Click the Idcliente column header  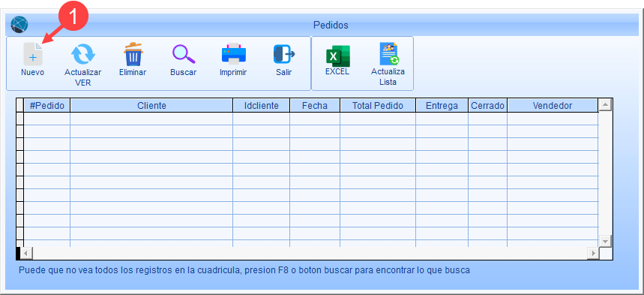[x=261, y=106]
